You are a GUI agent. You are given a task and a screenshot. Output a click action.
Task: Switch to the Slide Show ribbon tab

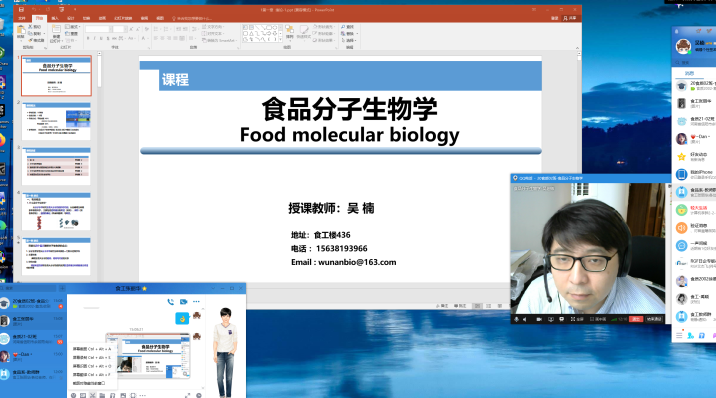click(x=123, y=18)
